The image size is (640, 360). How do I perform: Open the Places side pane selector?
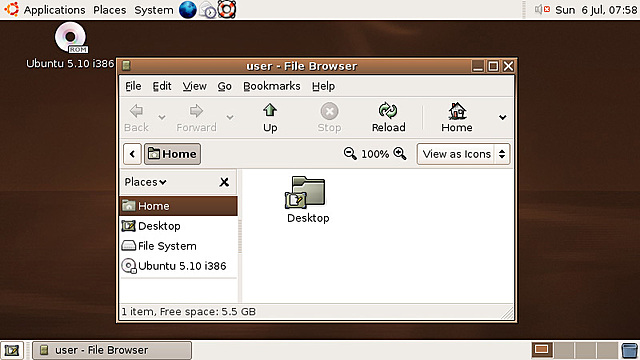(x=145, y=182)
